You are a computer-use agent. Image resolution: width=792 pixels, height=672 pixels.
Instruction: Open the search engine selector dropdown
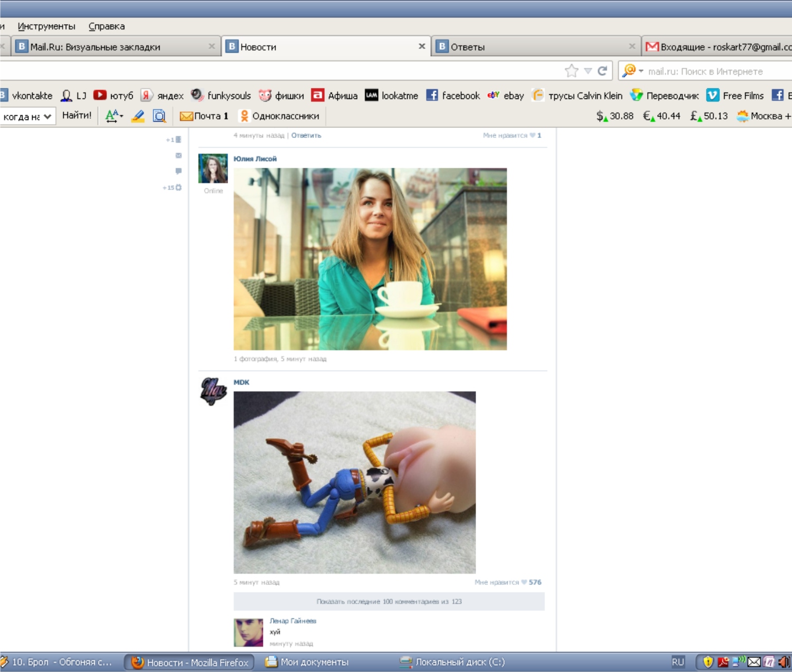coord(632,71)
